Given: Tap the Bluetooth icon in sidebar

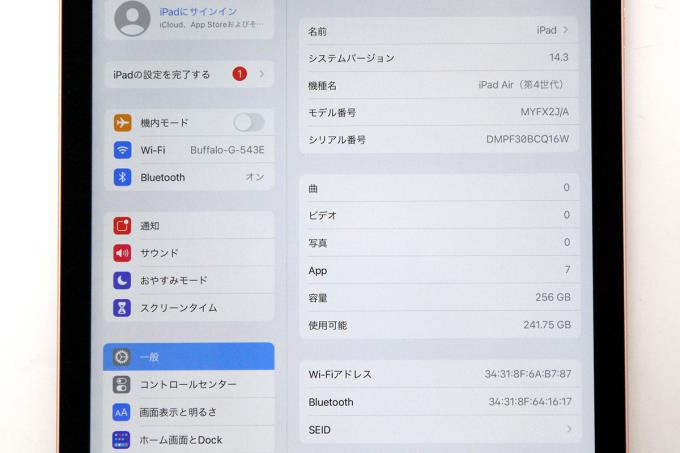Looking at the screenshot, I should tap(122, 177).
